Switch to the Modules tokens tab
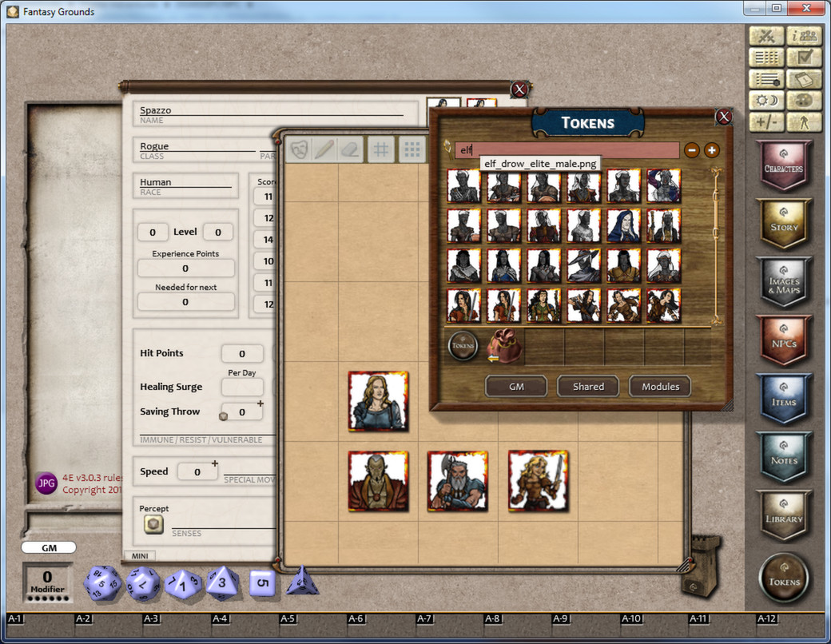Viewport: 831px width, 644px height. pyautogui.click(x=660, y=386)
